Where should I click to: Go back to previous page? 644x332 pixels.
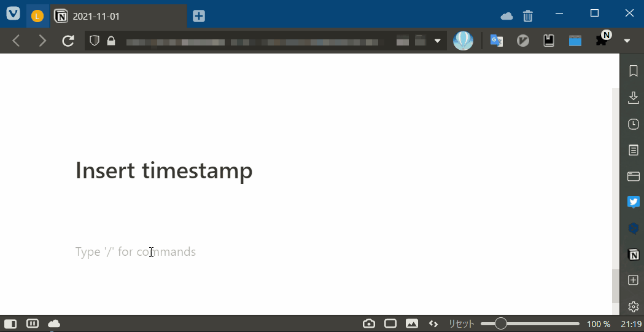coord(16,41)
